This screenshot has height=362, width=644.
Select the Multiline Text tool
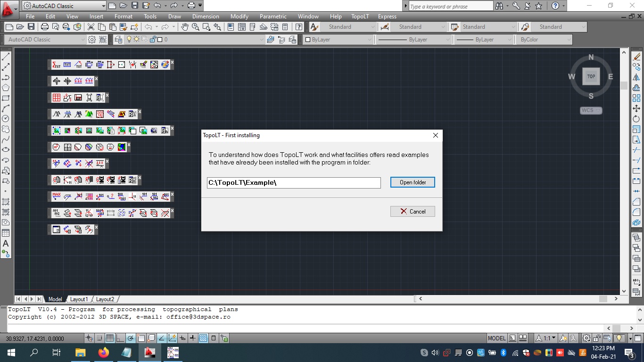(6, 243)
